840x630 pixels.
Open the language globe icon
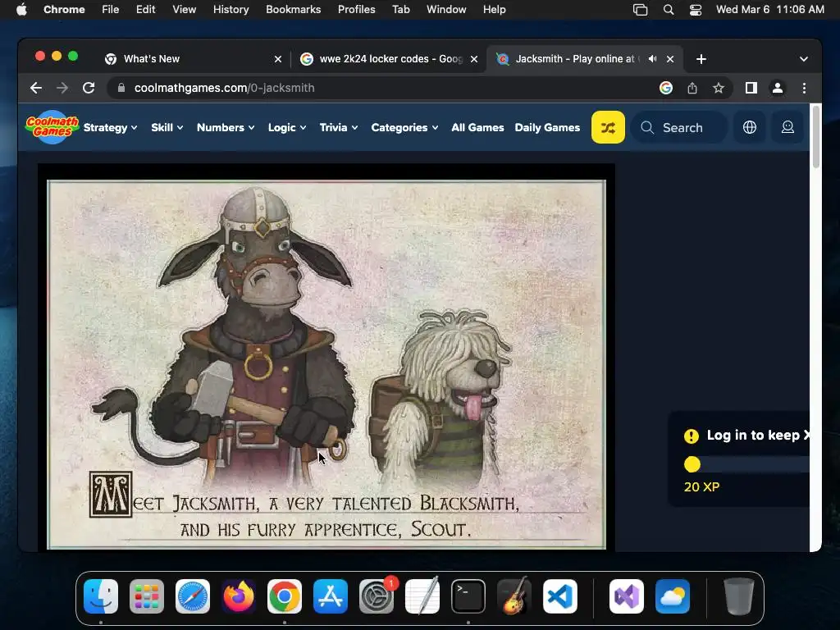tap(750, 127)
